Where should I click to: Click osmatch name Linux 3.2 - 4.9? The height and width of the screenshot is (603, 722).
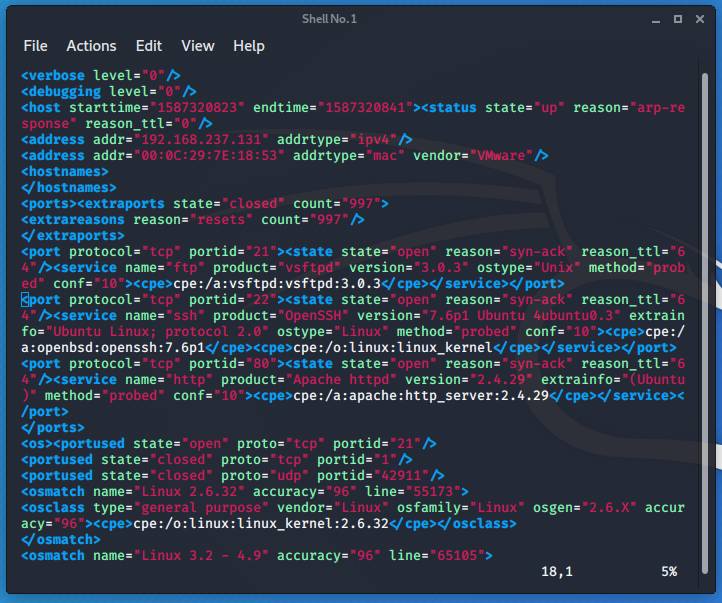point(201,556)
